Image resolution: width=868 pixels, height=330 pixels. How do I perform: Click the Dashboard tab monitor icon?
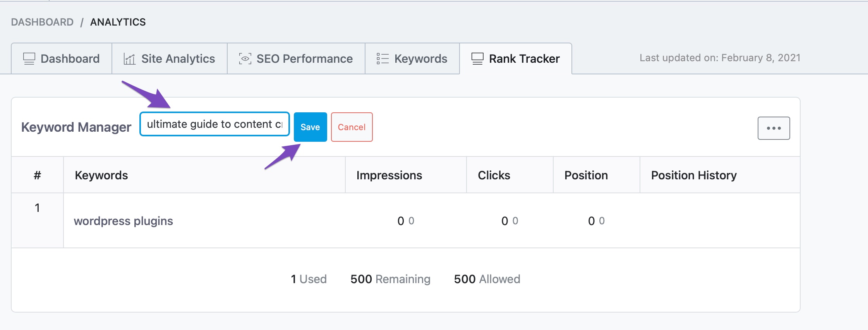(x=29, y=59)
